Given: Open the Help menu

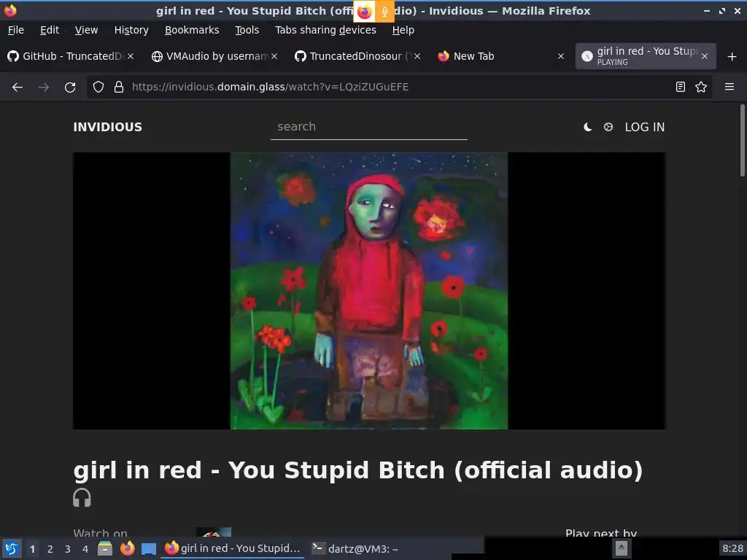Looking at the screenshot, I should [403, 30].
